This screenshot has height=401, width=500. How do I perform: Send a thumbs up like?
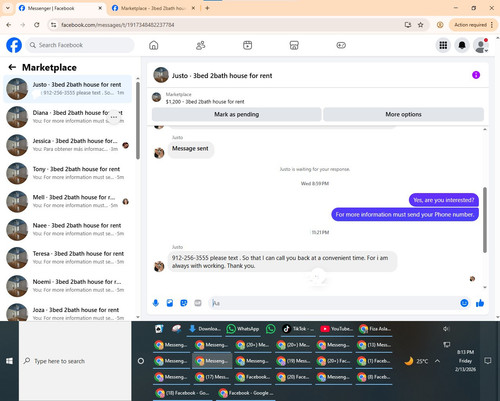pos(480,303)
